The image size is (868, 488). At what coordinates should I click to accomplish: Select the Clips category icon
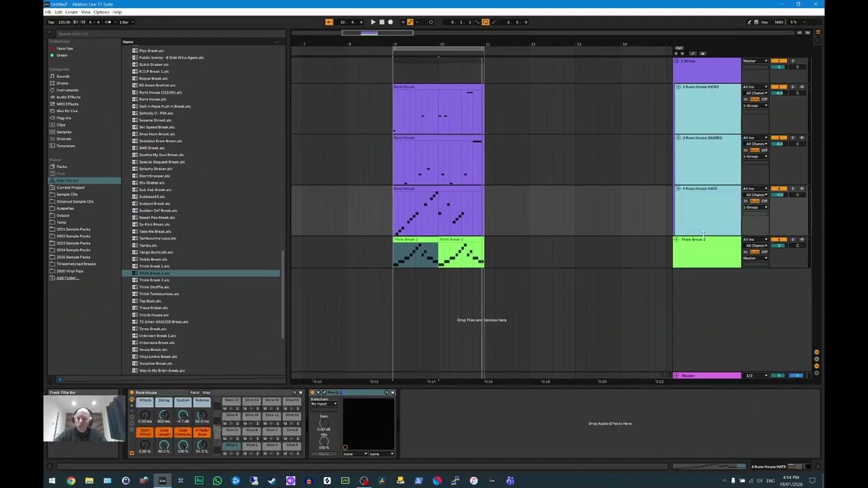point(52,125)
